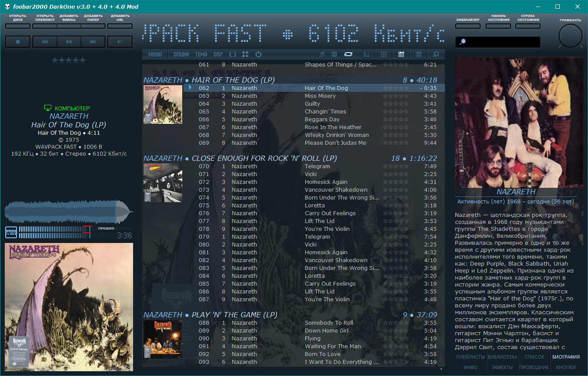Click the film strip video icon
The image size is (588, 376).
(233, 54)
